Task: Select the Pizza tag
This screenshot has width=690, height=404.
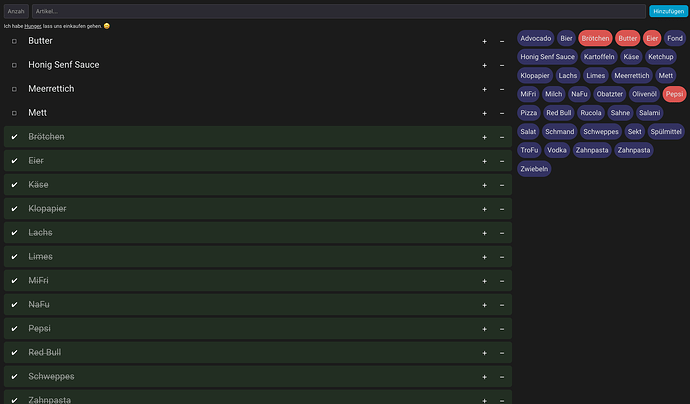Action: point(529,113)
